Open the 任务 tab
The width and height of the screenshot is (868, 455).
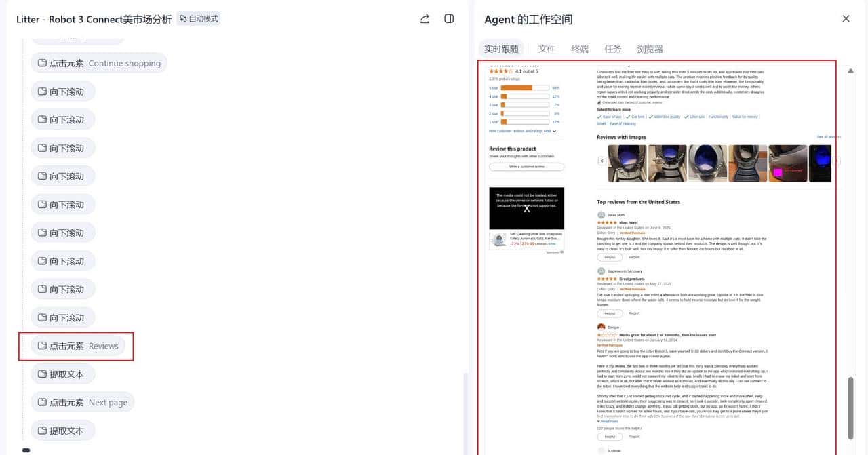pyautogui.click(x=612, y=49)
